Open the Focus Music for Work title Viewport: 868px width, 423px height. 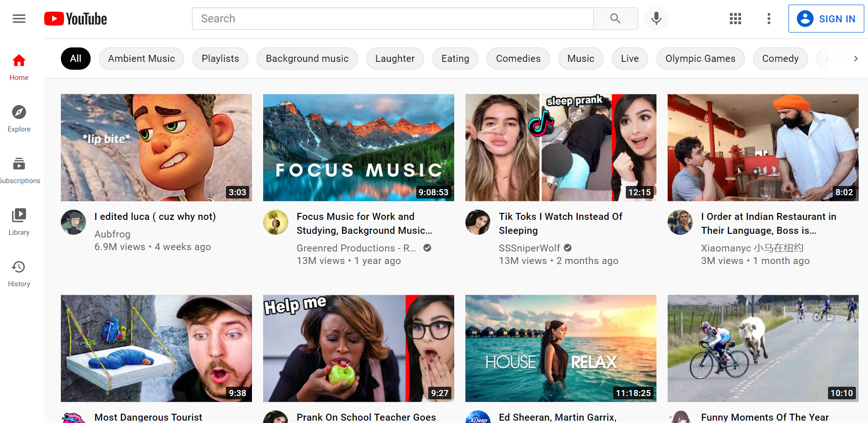(x=364, y=224)
